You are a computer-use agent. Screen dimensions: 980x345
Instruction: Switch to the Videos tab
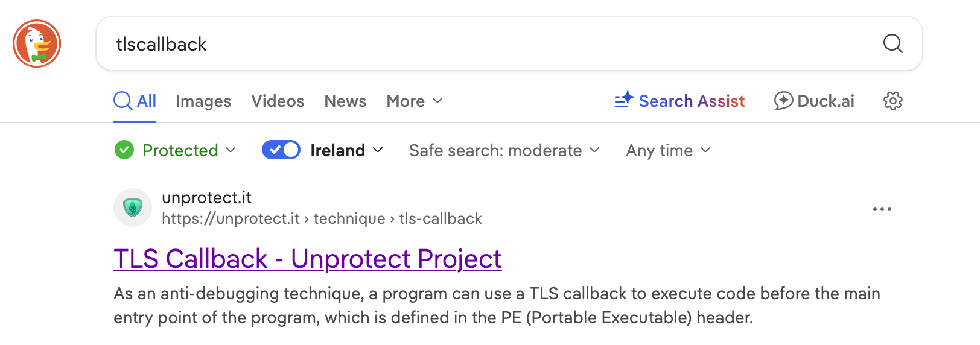(x=278, y=101)
